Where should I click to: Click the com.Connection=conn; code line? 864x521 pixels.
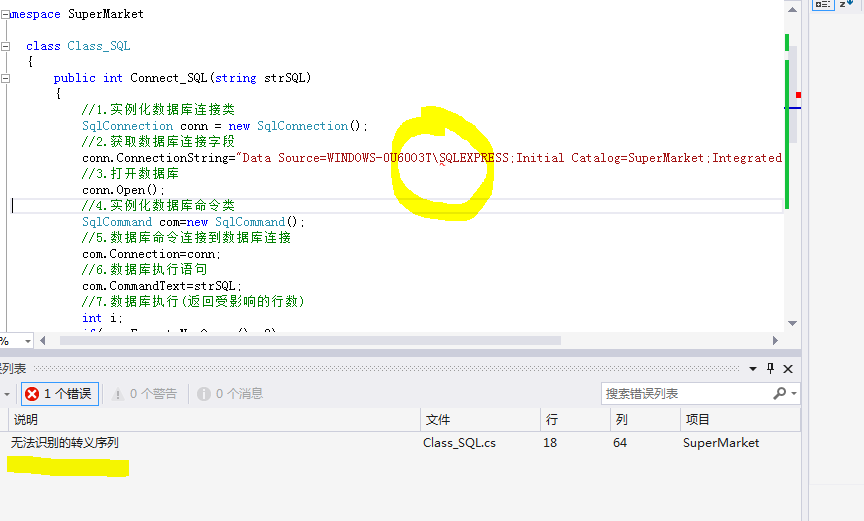(152, 254)
